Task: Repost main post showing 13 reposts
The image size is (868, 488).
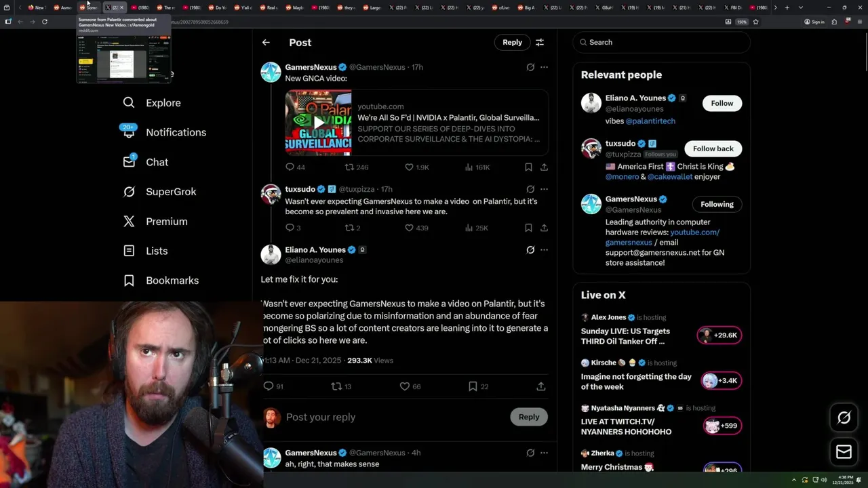Action: 341,386
